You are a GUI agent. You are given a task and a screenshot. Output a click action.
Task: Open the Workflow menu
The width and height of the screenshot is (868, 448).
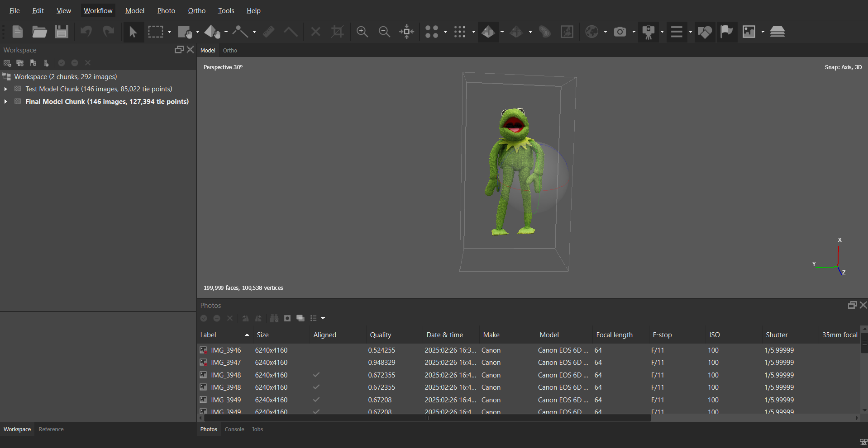98,11
